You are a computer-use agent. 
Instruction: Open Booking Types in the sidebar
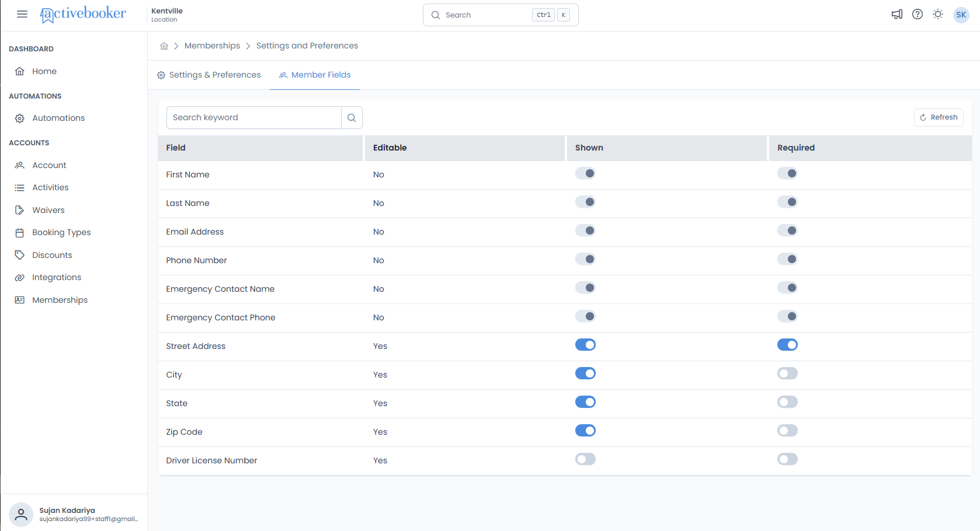(x=61, y=232)
